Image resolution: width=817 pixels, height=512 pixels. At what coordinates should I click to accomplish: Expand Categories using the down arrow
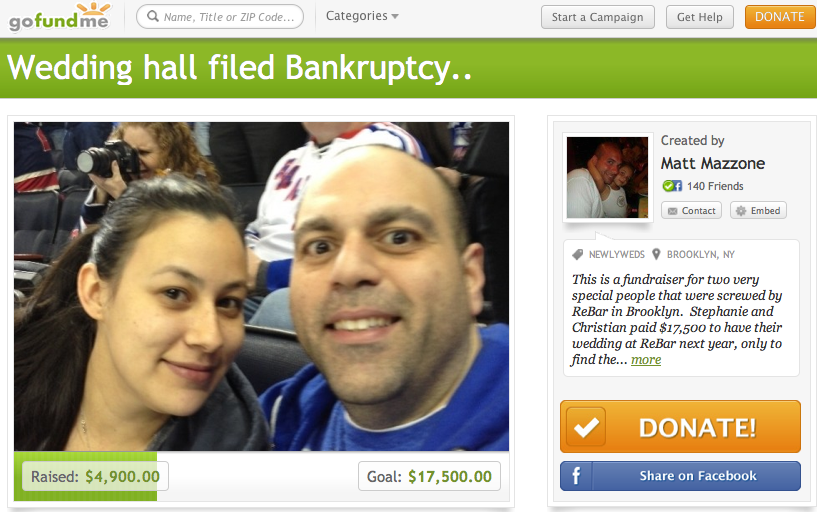(395, 17)
